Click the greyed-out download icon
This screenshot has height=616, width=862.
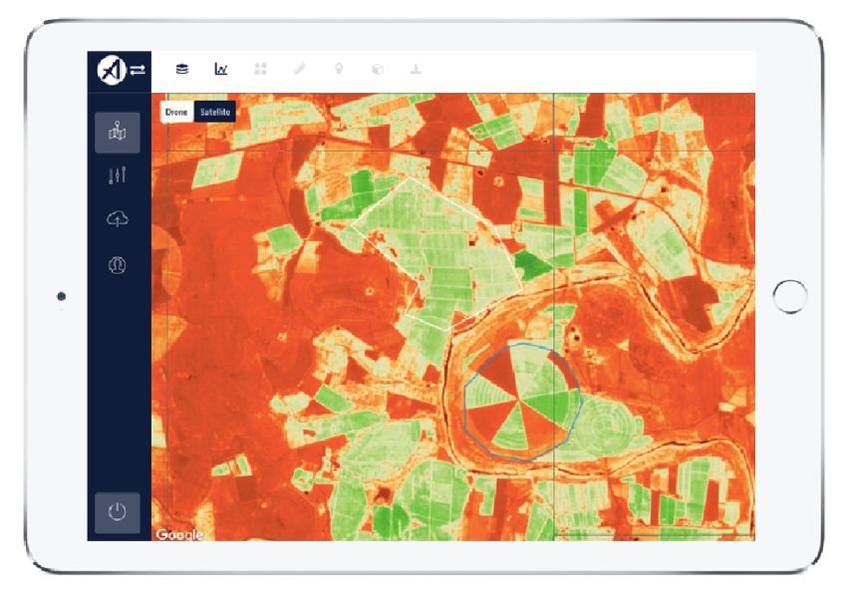(417, 70)
